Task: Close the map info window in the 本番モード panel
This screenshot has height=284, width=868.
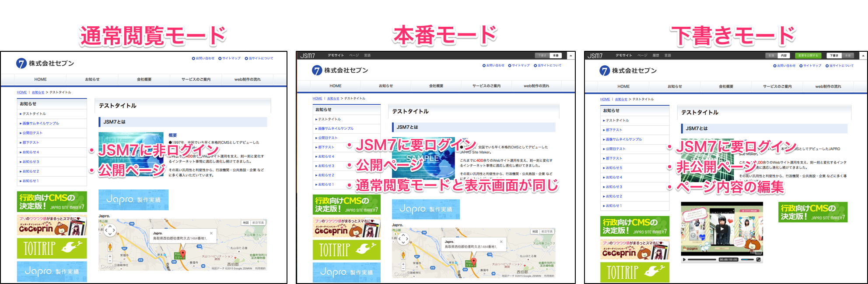Action: coord(501,241)
